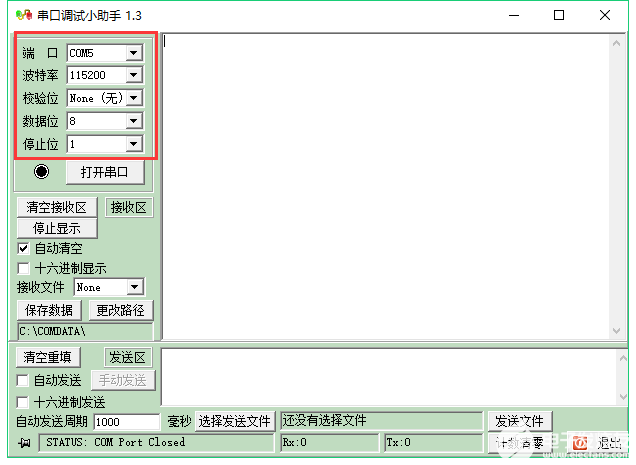Enable the 自动发送 checkbox

click(x=23, y=381)
